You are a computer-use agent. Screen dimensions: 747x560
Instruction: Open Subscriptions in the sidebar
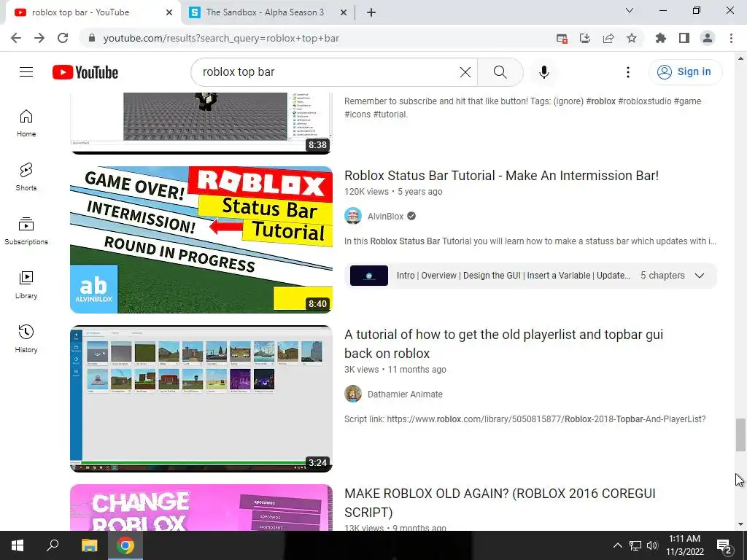pyautogui.click(x=26, y=230)
